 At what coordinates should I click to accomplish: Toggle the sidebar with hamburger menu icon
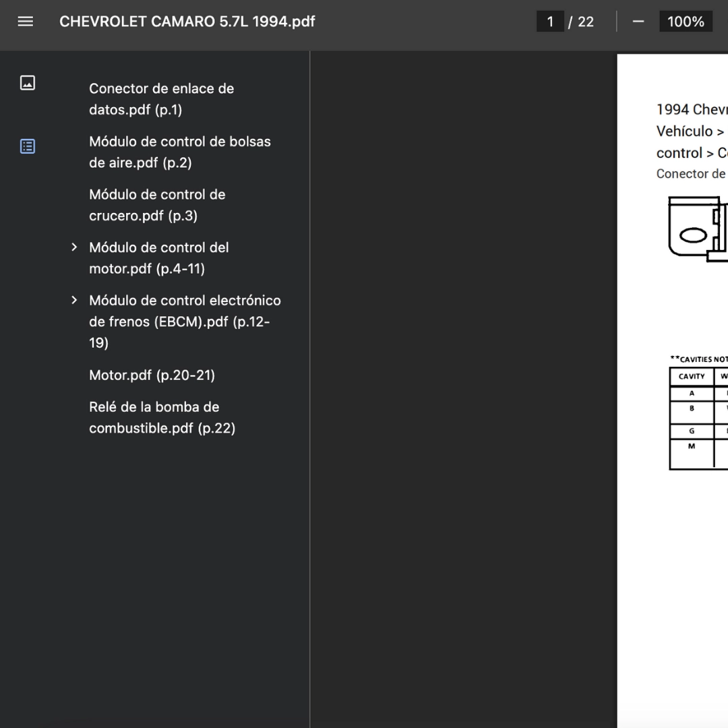pos(25,22)
